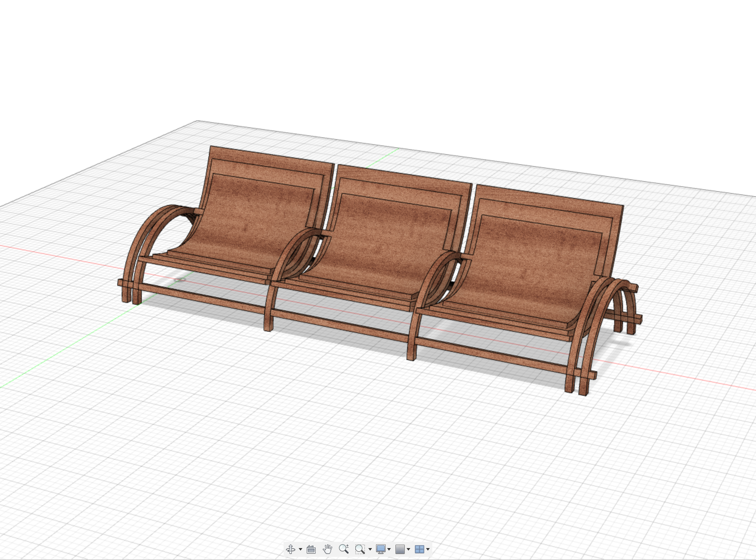Click the Zoom Window fit icon
Viewport: 756px width, 560px height.
360,549
